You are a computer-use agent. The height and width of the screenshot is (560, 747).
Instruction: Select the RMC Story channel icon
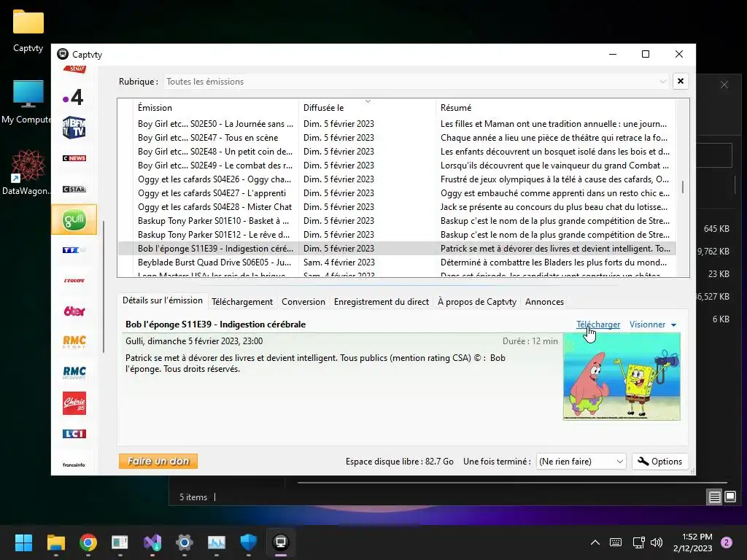[74, 341]
